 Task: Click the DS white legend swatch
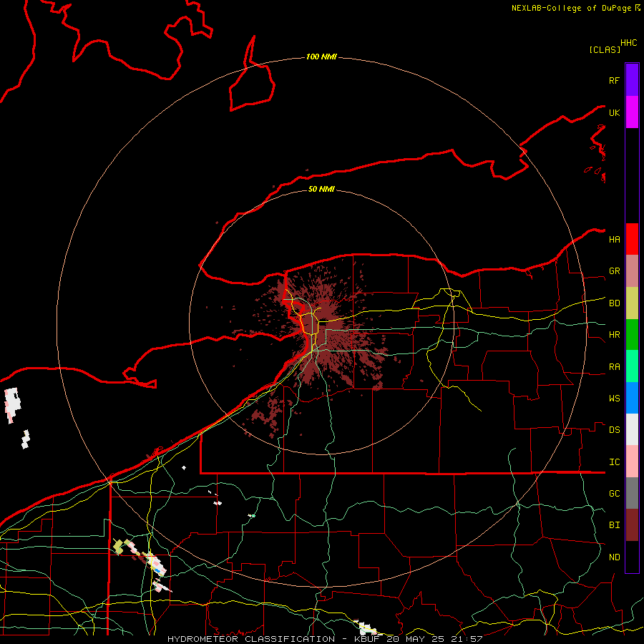(x=632, y=429)
